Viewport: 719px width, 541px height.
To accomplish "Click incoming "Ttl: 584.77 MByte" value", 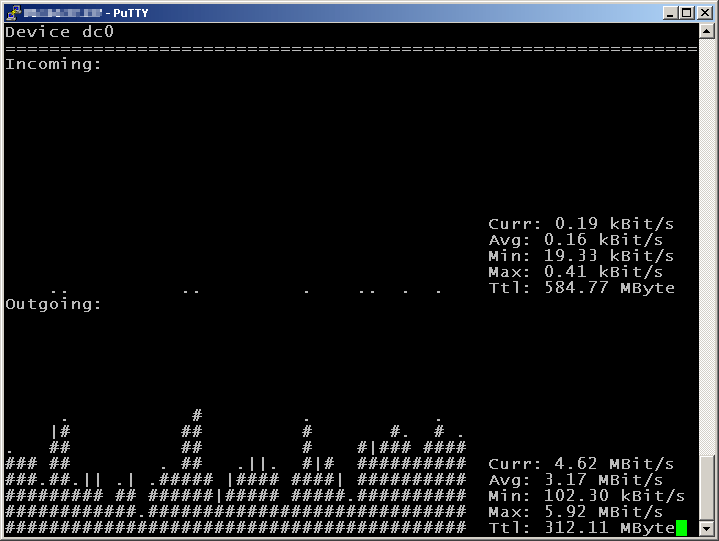I will 581,288.
